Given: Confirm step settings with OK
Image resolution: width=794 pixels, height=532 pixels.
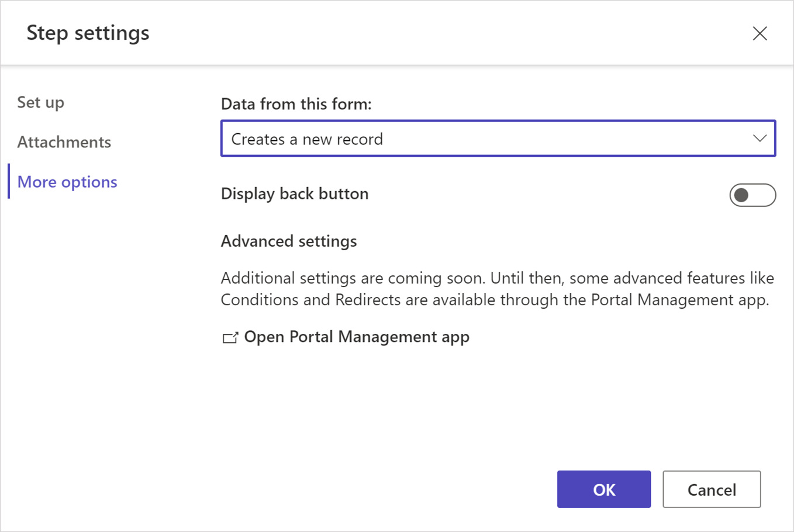Looking at the screenshot, I should pos(604,489).
